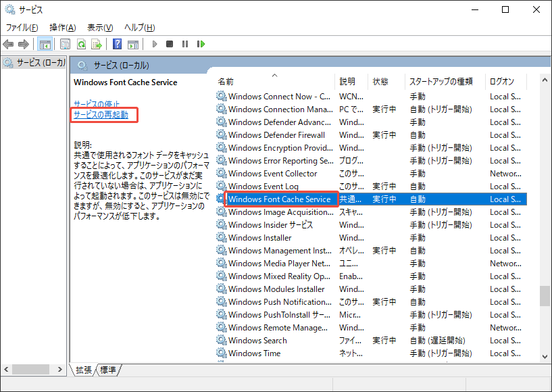Select Windows PushToInstall サー... service
The width and height of the screenshot is (552, 392).
point(280,314)
